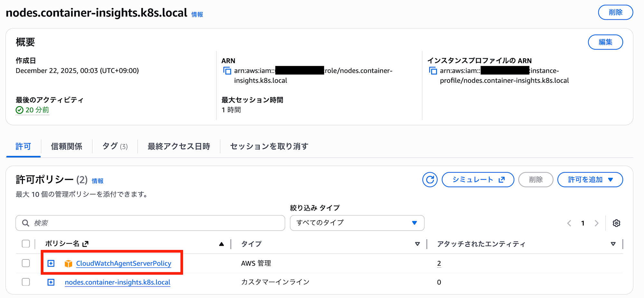This screenshot has width=644, height=298.
Task: Open attached entities via the 2 link
Action: [x=439, y=263]
